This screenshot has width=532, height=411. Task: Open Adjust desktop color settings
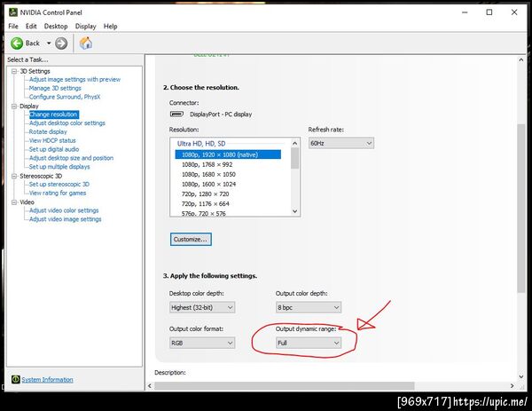67,123
